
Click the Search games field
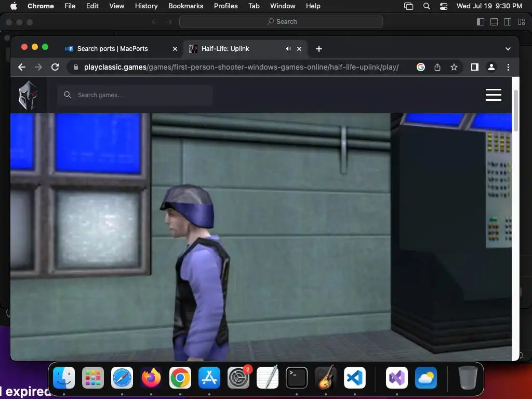point(135,95)
